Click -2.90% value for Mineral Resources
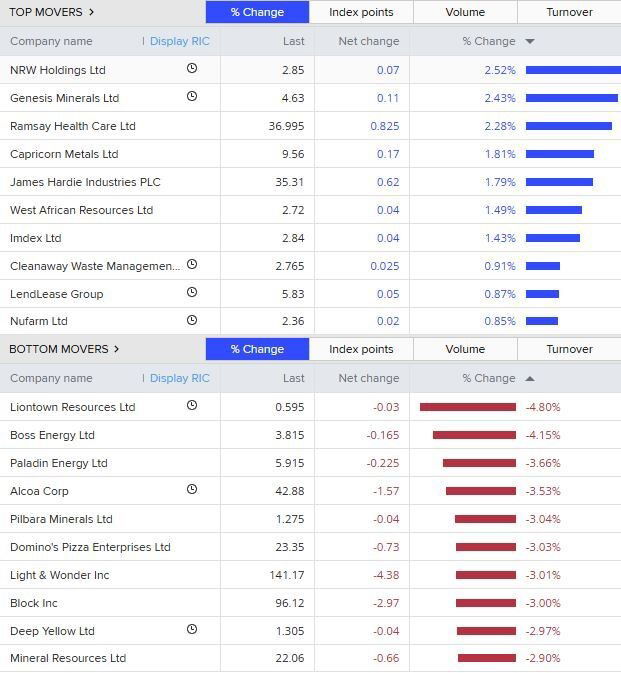Viewport: 621px width, 673px height. pos(543,658)
